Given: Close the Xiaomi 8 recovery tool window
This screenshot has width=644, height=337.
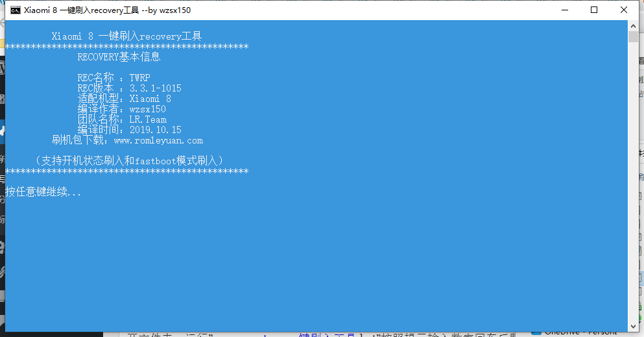Looking at the screenshot, I should pyautogui.click(x=623, y=10).
